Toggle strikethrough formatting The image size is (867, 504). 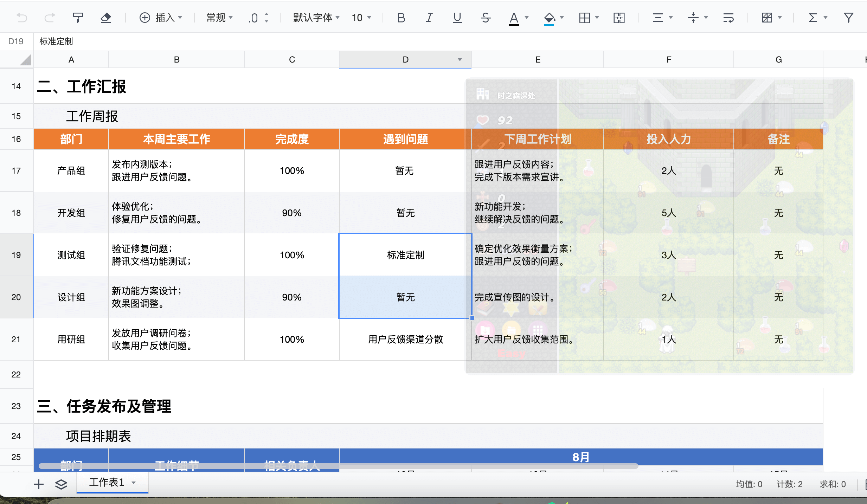[486, 18]
